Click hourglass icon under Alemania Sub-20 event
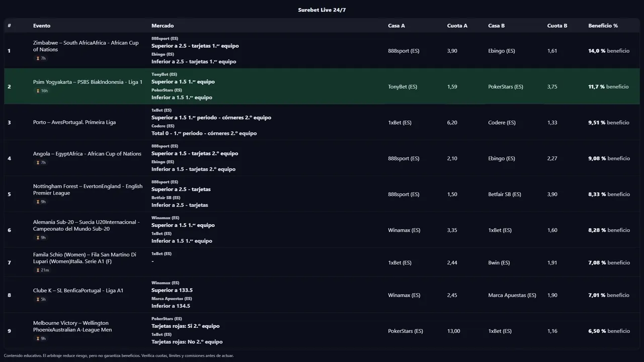 click(x=38, y=238)
